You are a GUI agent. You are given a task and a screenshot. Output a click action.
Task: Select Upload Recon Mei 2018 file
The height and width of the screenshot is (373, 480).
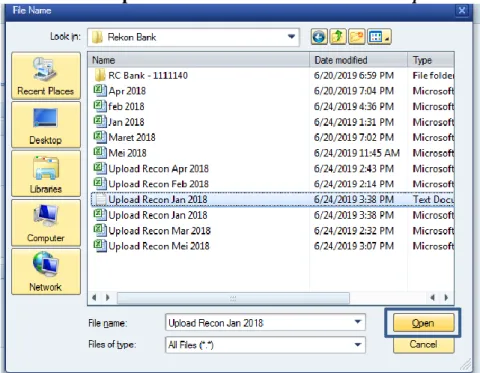coord(152,246)
